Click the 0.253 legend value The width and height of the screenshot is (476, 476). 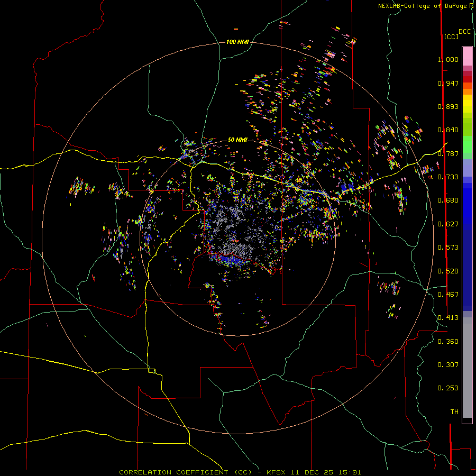448,388
